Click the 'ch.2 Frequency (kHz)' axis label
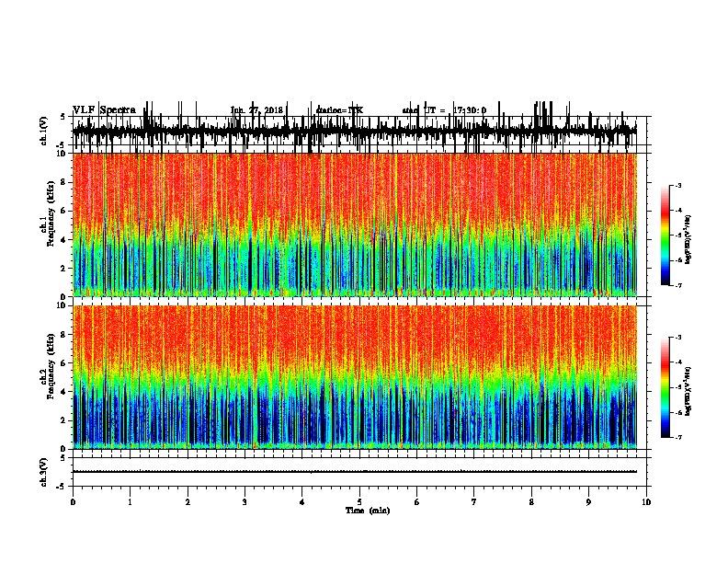Screen dimensions: 728x563 click(48, 366)
